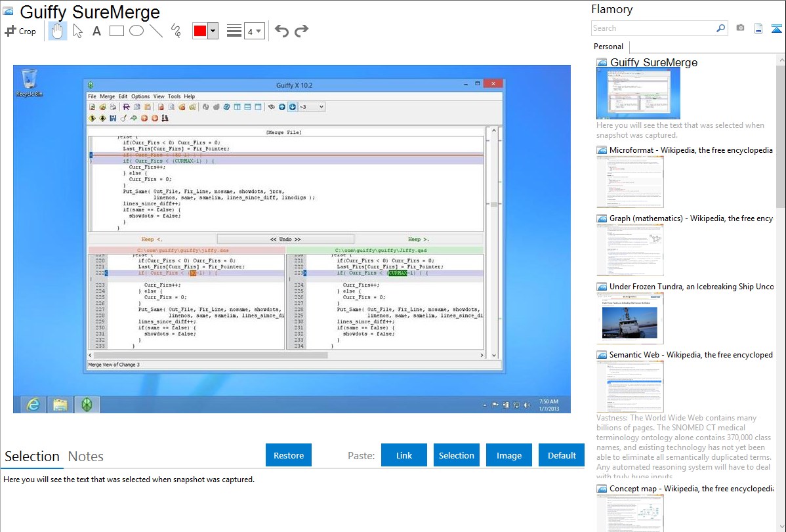Click the Paste Image button
This screenshot has width=786, height=532.
coord(508,455)
